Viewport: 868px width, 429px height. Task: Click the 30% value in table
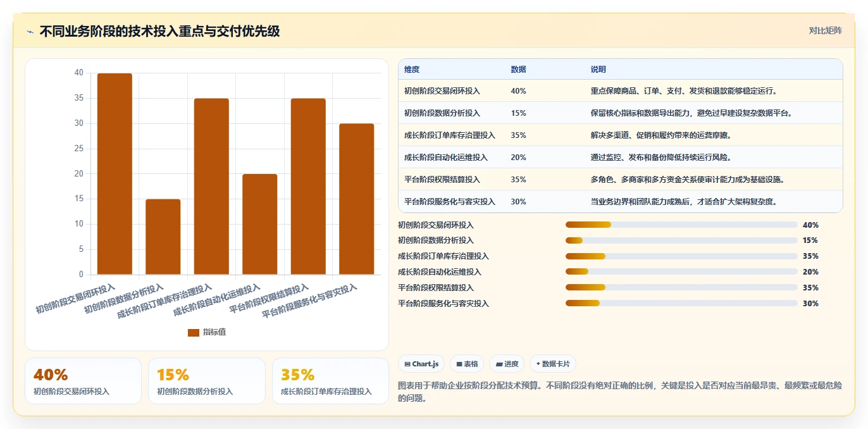point(518,202)
